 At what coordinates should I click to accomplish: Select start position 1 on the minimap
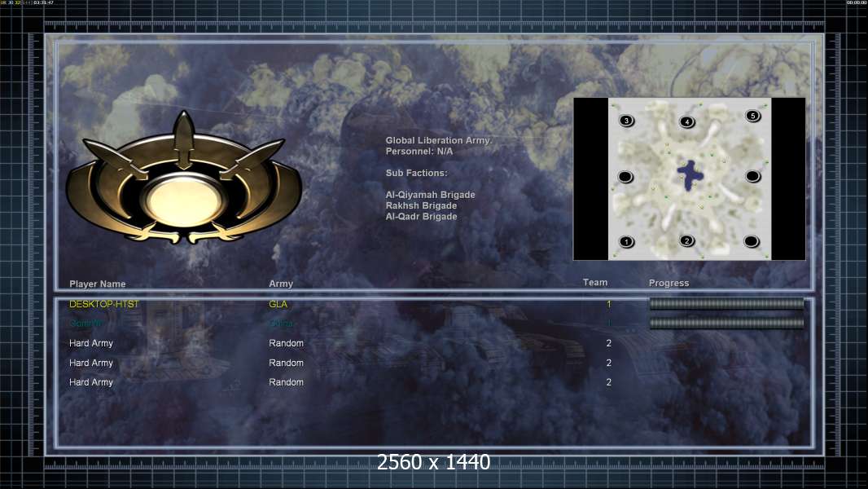coord(626,241)
